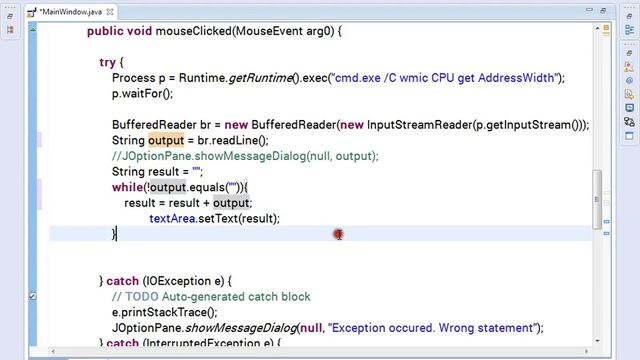This screenshot has height=360, width=640.
Task: Click showMessageDialog in the catch block
Action: click(242, 328)
